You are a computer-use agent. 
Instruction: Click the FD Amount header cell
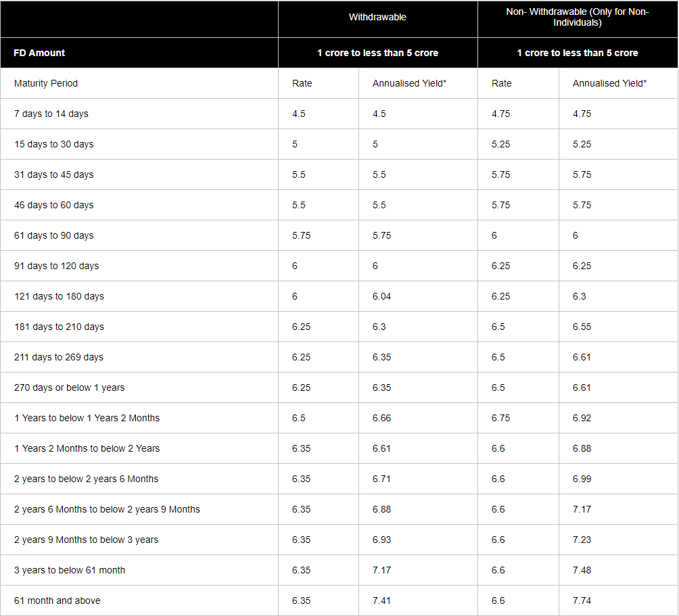pyautogui.click(x=139, y=53)
